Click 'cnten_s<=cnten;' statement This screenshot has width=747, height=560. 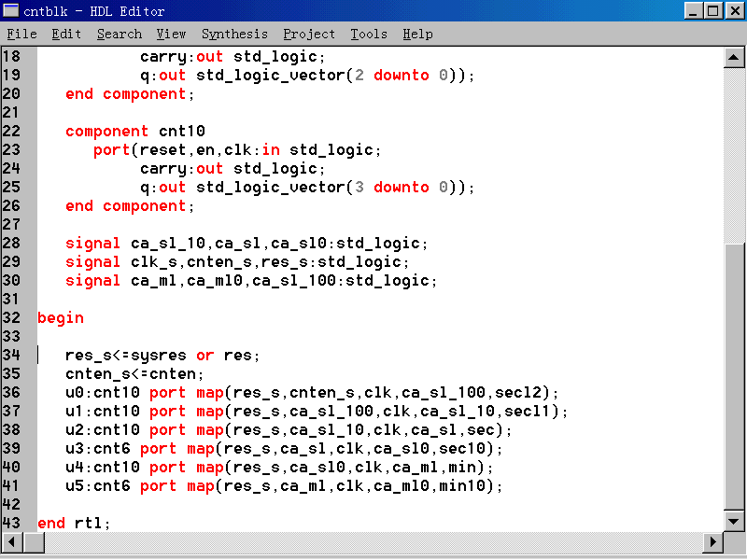coord(134,374)
